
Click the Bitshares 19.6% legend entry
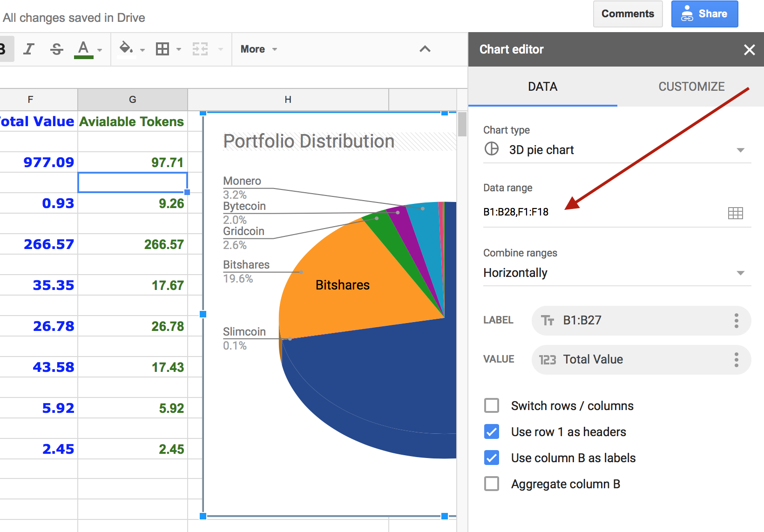[246, 271]
